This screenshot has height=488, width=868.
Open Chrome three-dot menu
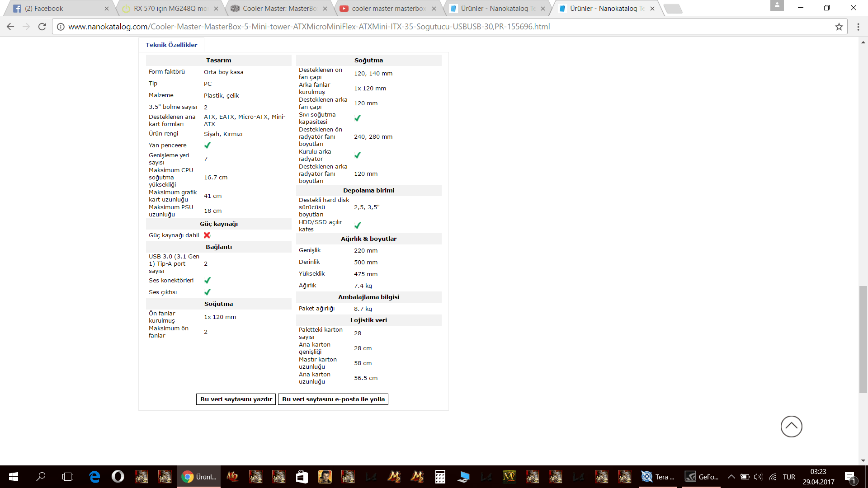[x=858, y=27]
